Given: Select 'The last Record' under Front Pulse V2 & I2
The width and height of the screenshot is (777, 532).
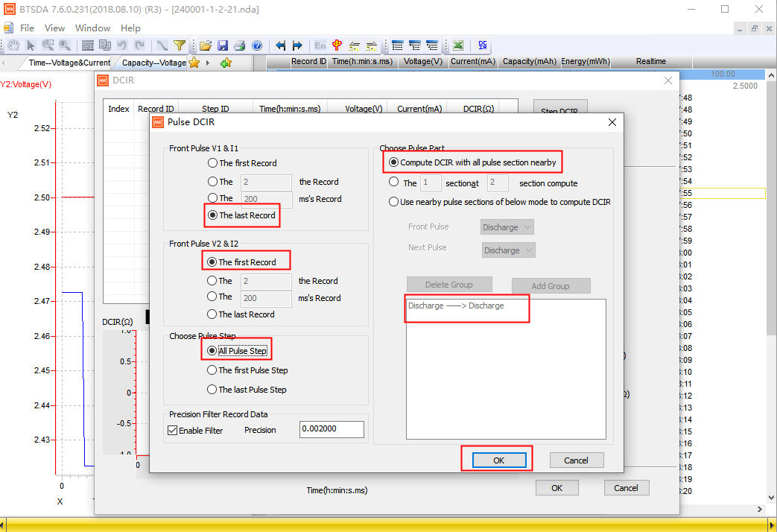Looking at the screenshot, I should [x=212, y=314].
